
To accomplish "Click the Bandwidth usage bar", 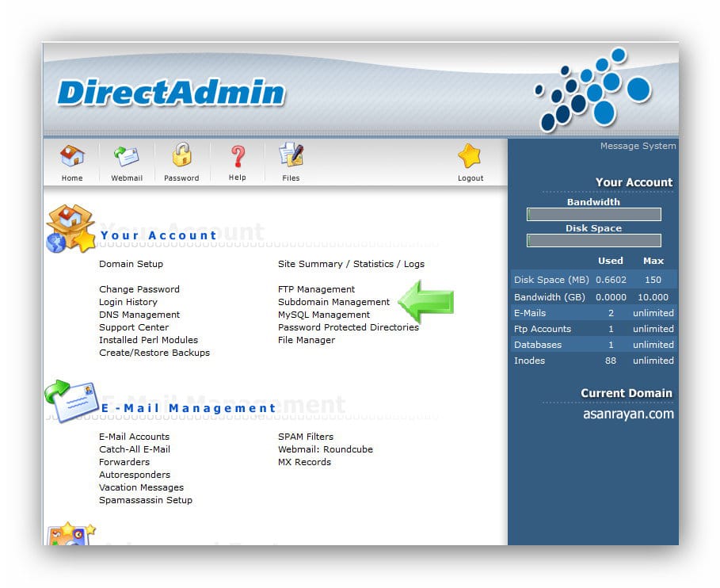I will pyautogui.click(x=594, y=215).
